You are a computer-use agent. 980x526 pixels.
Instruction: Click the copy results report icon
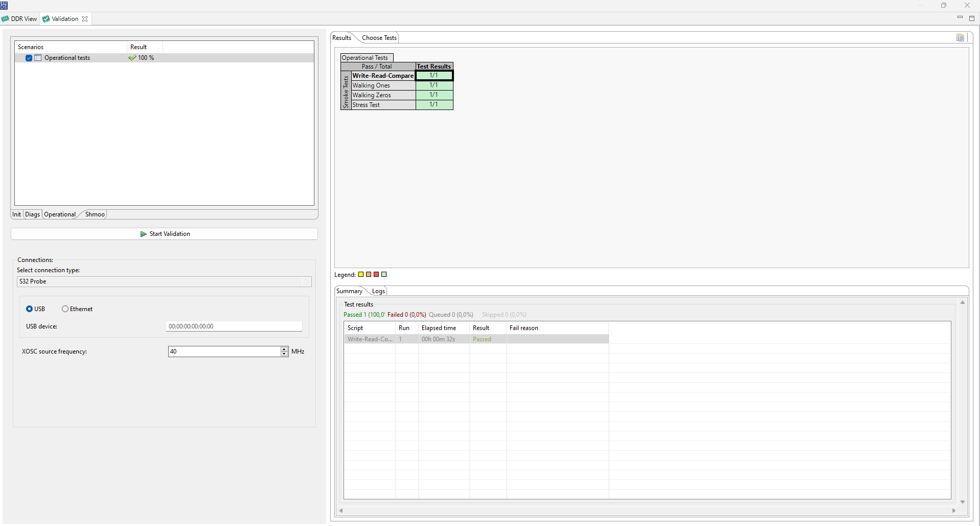961,37
